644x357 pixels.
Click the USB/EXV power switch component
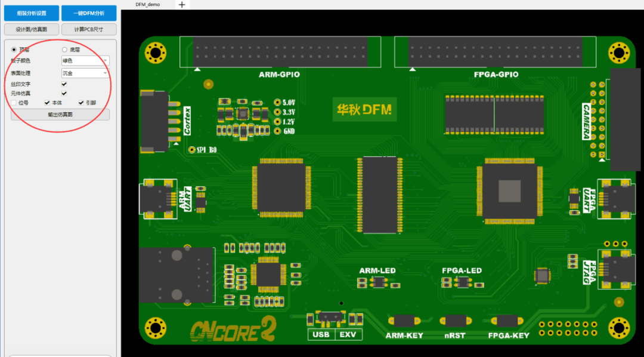[330, 316]
